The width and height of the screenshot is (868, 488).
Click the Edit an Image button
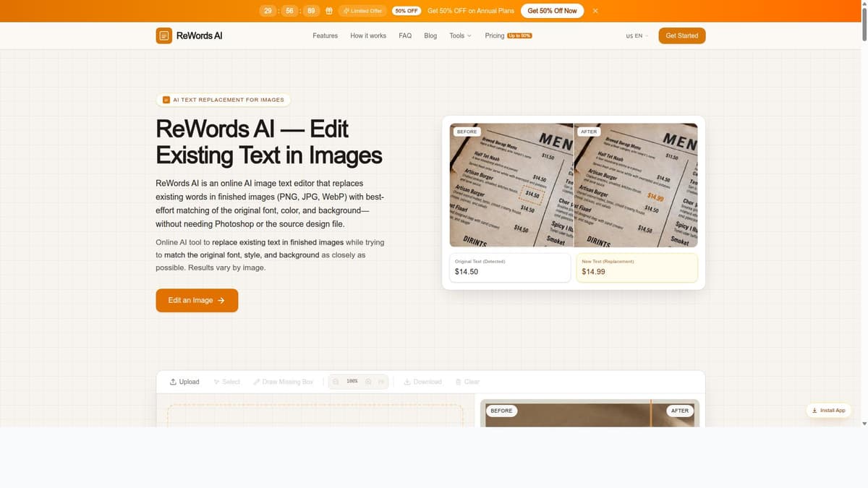pyautogui.click(x=197, y=300)
